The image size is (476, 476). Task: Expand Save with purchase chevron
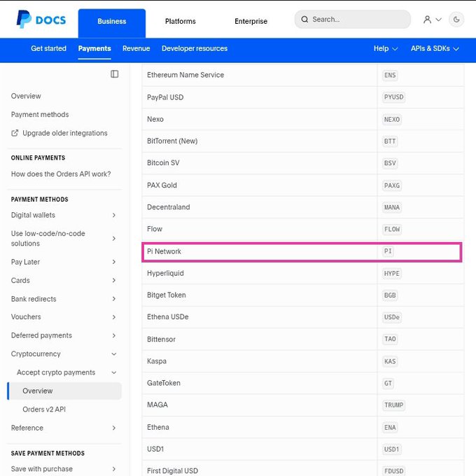pyautogui.click(x=114, y=469)
